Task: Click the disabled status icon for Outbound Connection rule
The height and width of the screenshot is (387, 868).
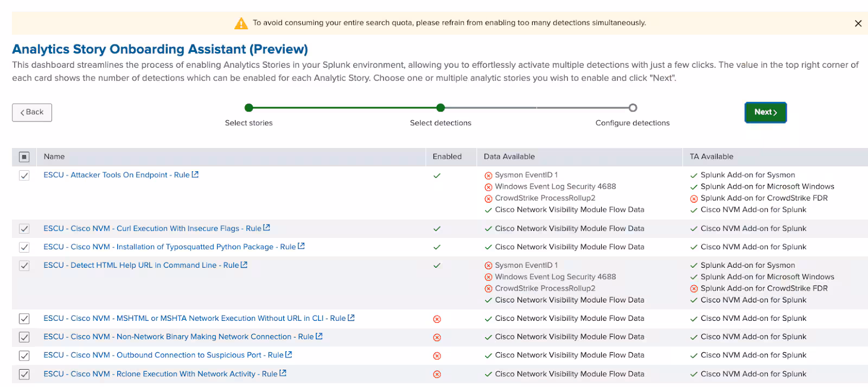Action: coord(437,356)
